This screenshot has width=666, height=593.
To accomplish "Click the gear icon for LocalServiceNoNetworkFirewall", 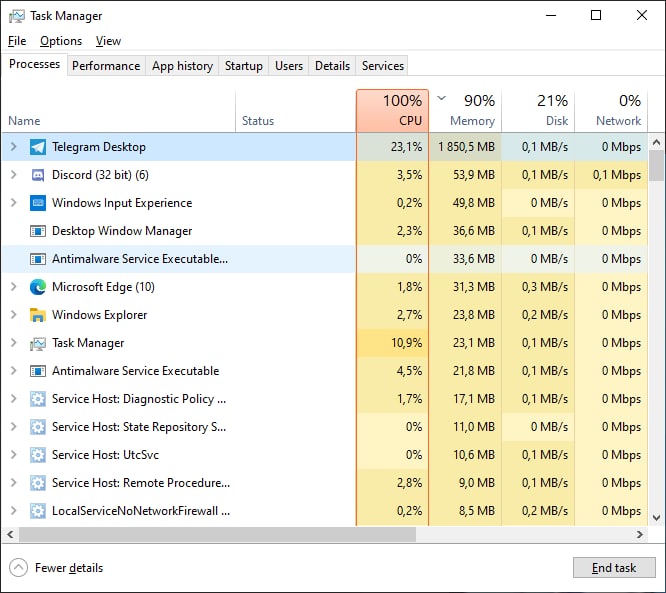I will pyautogui.click(x=38, y=511).
